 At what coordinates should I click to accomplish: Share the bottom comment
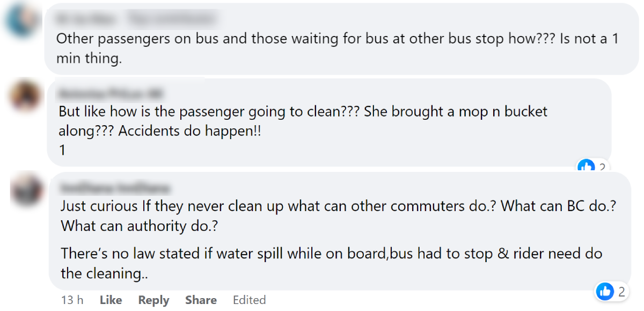tap(201, 300)
